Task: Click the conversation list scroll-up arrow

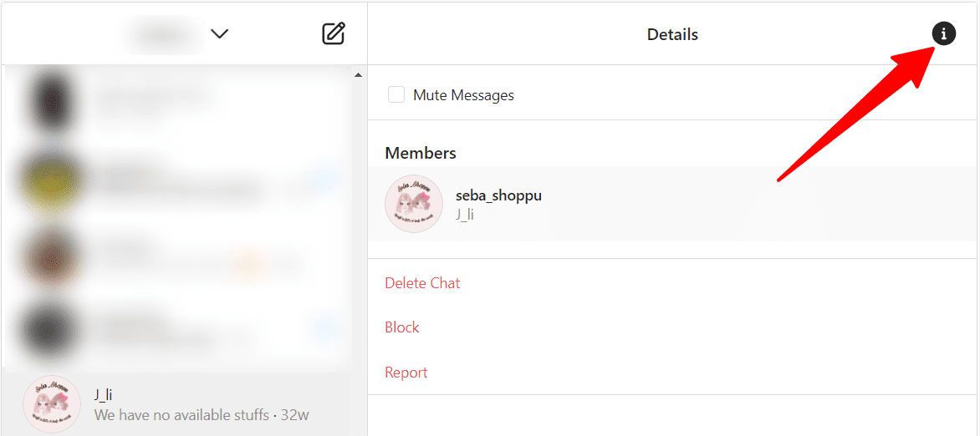Action: tap(358, 75)
